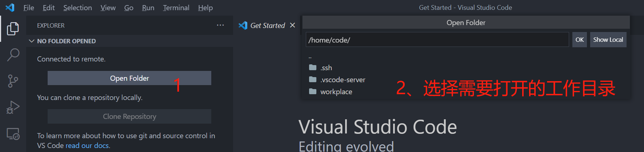Screen dimensions: 644x152
Task: Select the parent directory .. entry
Action: (466, 57)
